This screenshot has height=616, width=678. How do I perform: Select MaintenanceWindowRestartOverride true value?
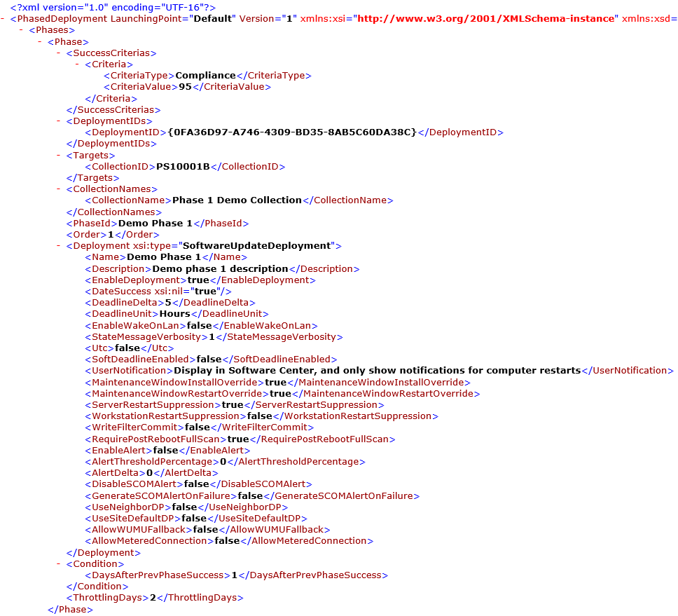280,394
